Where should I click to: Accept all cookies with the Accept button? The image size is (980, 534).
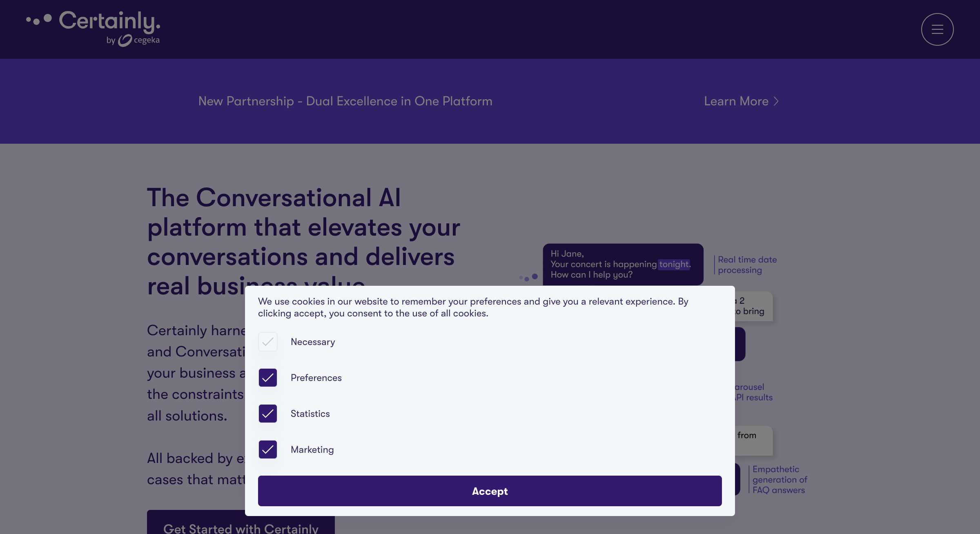(x=490, y=491)
